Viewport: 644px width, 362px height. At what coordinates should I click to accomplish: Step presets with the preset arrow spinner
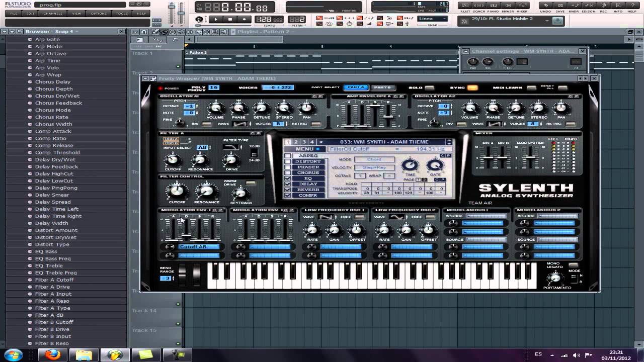pos(449,142)
